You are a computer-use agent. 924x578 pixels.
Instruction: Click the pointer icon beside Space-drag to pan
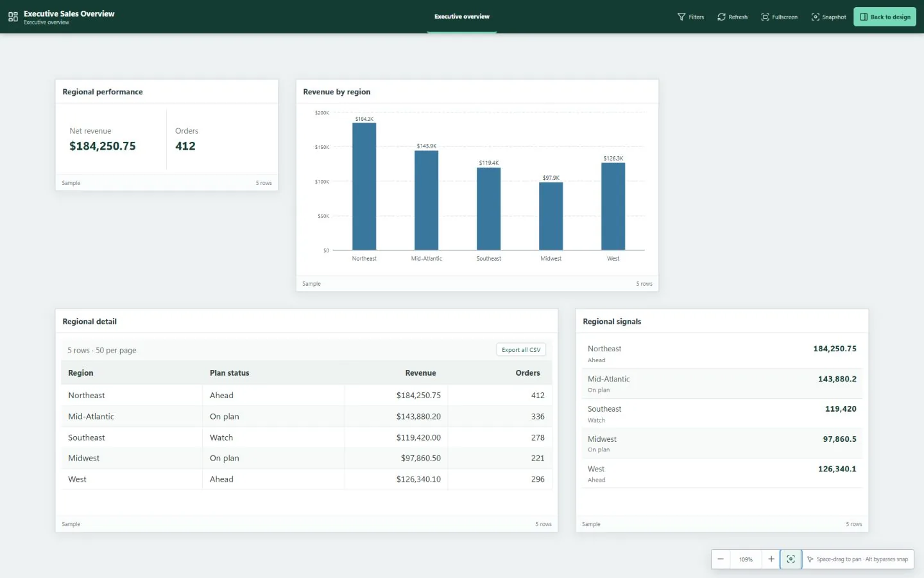pyautogui.click(x=810, y=559)
